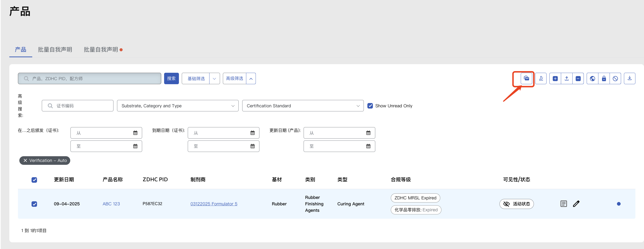
Task: Toggle Show Unread Only checkbox
Action: 370,106
